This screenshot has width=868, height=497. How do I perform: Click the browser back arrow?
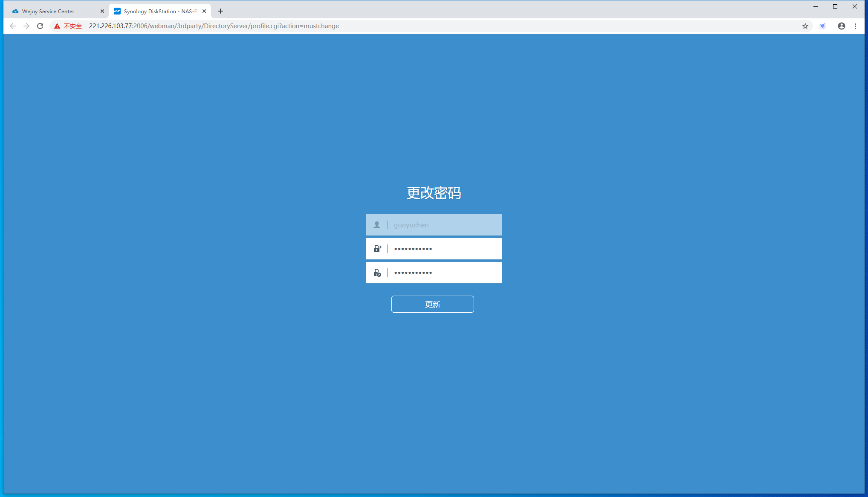click(13, 26)
